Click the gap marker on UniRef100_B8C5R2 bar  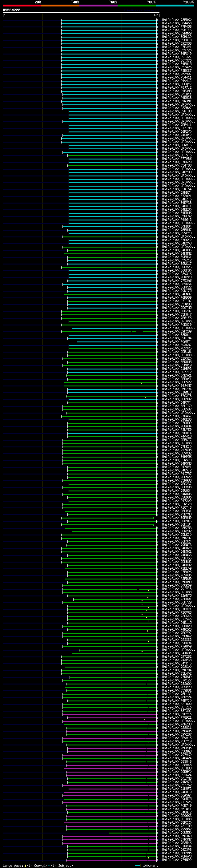(x=141, y=383)
